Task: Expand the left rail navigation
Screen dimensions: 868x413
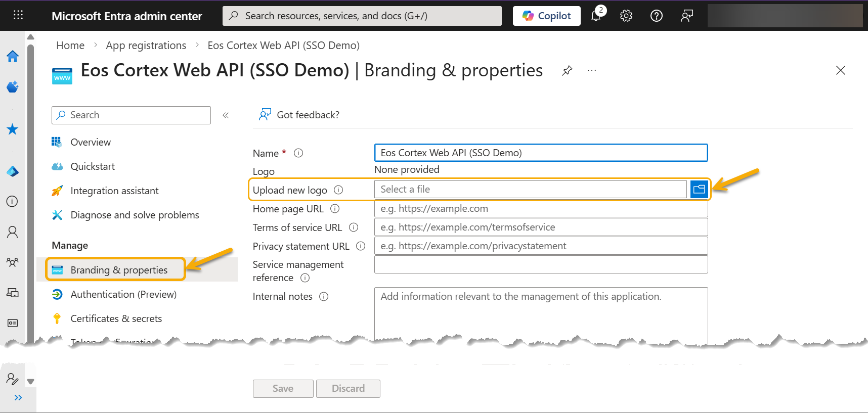Action: (18, 398)
